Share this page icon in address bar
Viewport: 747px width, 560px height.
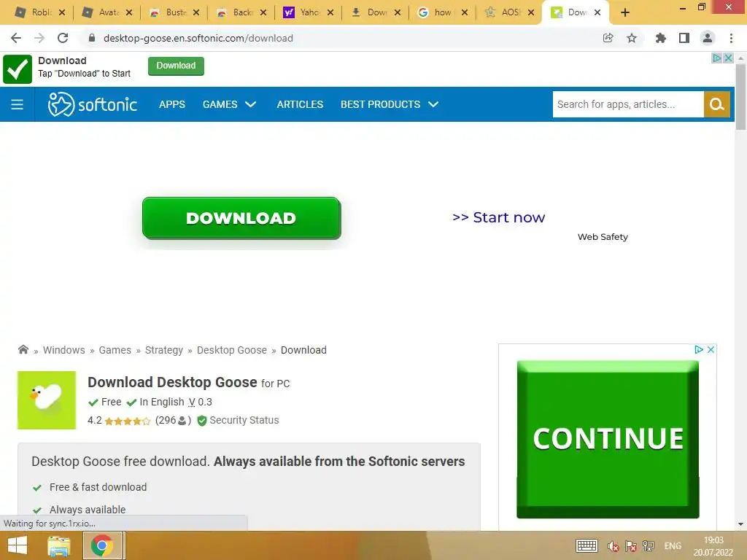[x=608, y=38]
